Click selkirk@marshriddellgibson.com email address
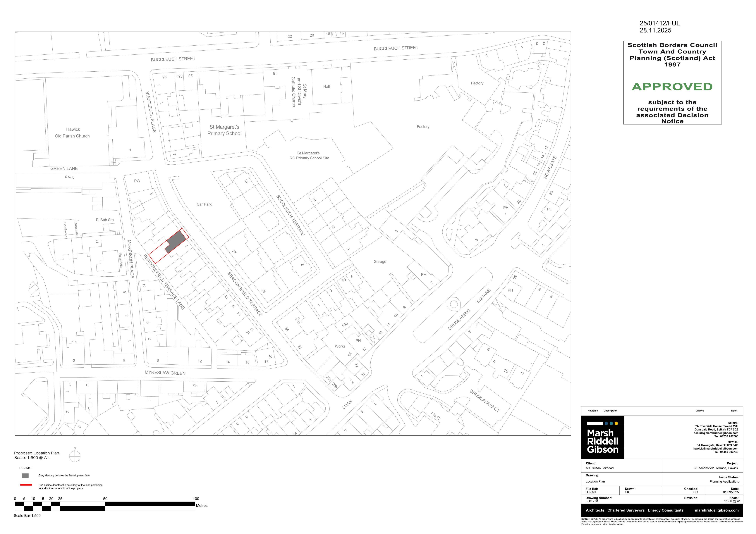Viewport: 756px width, 534px height. pos(716,433)
